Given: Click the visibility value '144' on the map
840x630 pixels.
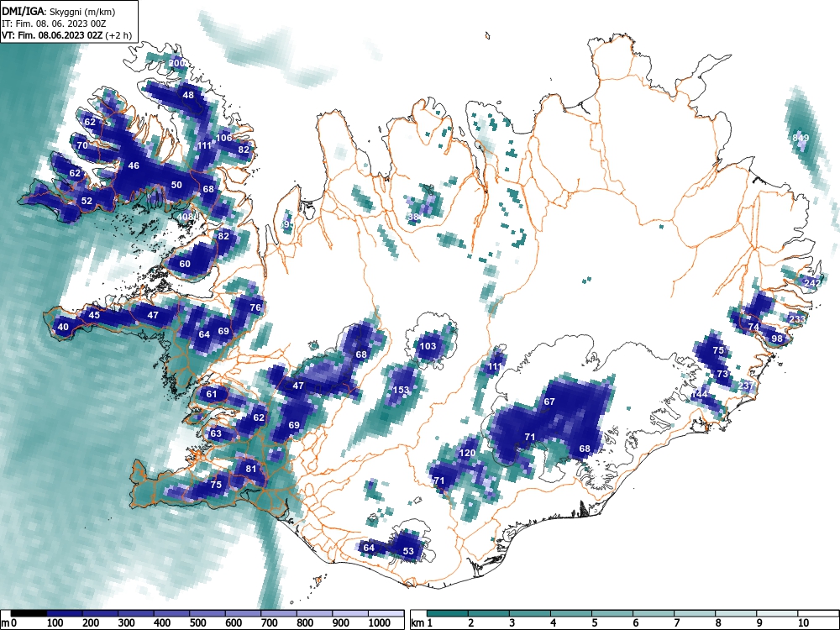Looking at the screenshot, I should 699,394.
